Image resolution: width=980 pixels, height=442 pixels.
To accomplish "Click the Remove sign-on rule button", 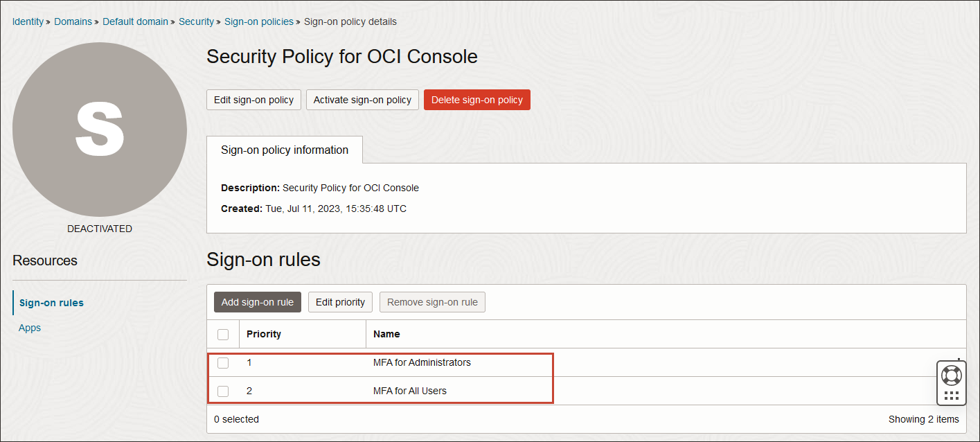I will tap(432, 302).
